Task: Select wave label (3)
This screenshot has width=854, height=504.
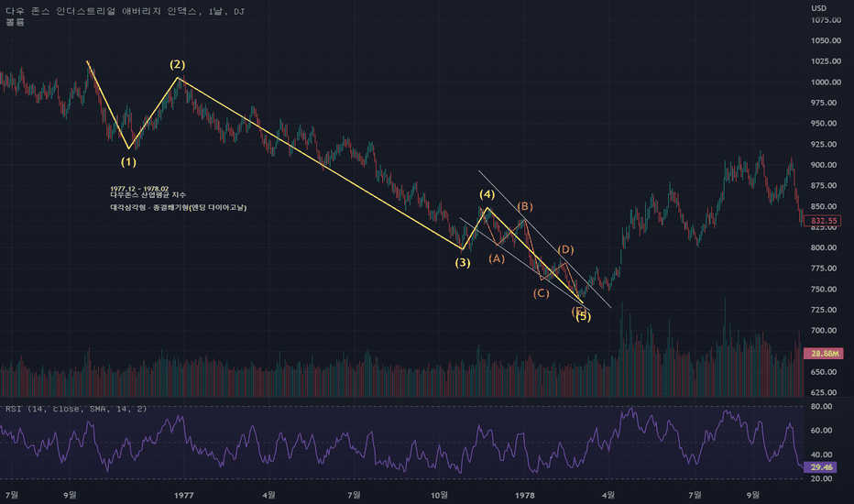Action: coord(463,263)
